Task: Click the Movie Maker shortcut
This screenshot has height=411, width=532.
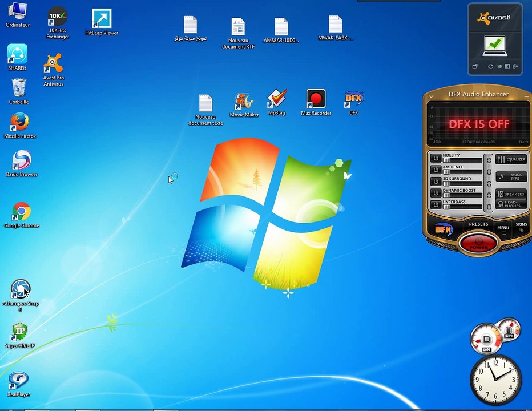Action: pyautogui.click(x=244, y=105)
